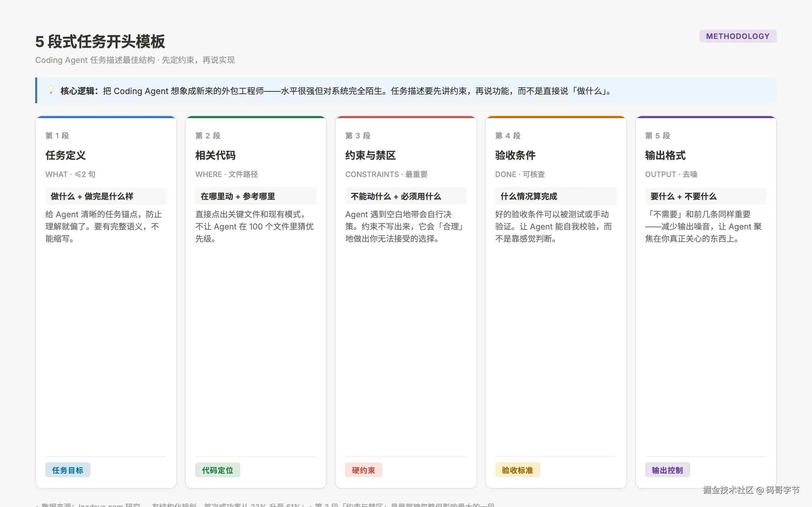Click the 输出控制 tag
812x507 pixels.
coord(668,470)
